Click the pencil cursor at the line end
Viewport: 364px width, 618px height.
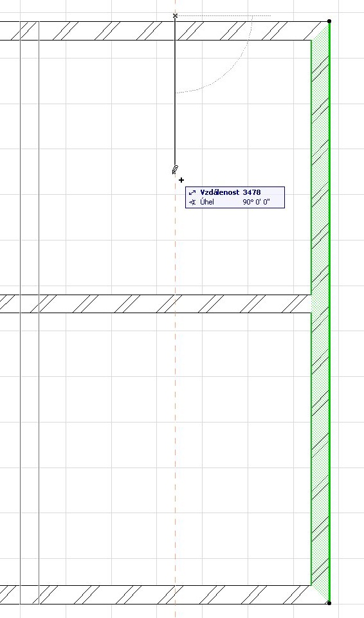[176, 170]
